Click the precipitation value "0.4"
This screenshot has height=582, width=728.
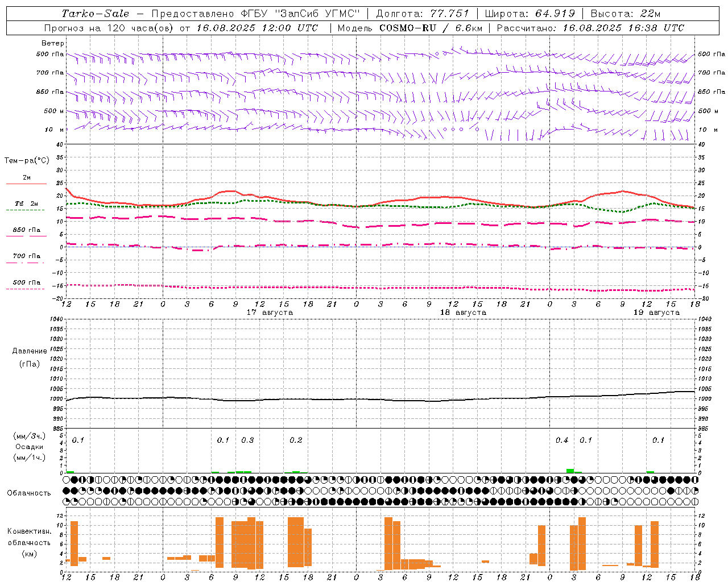(562, 440)
